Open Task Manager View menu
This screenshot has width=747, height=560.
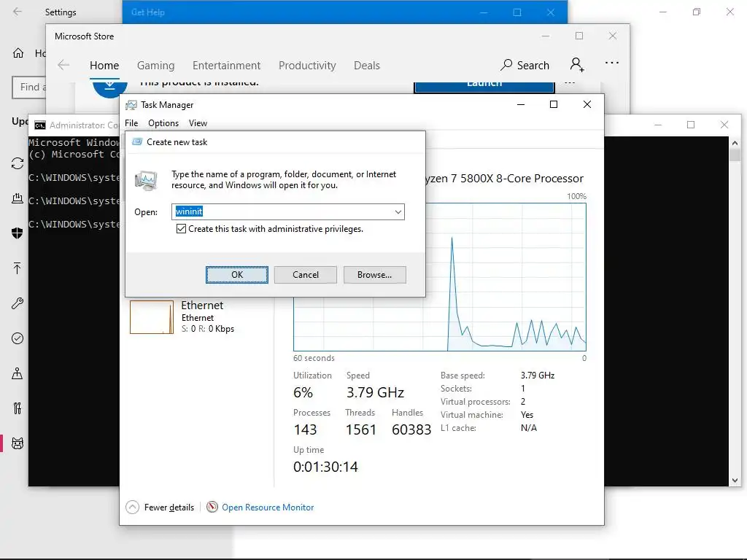coord(198,122)
